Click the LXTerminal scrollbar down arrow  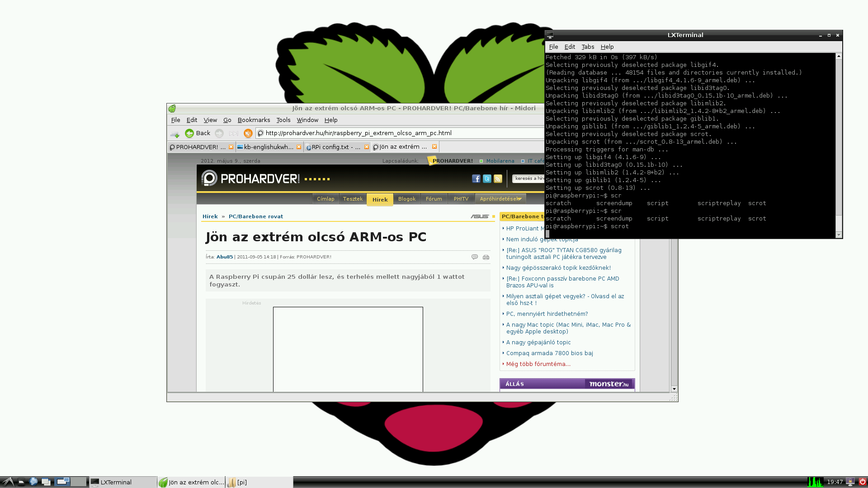[x=839, y=235]
